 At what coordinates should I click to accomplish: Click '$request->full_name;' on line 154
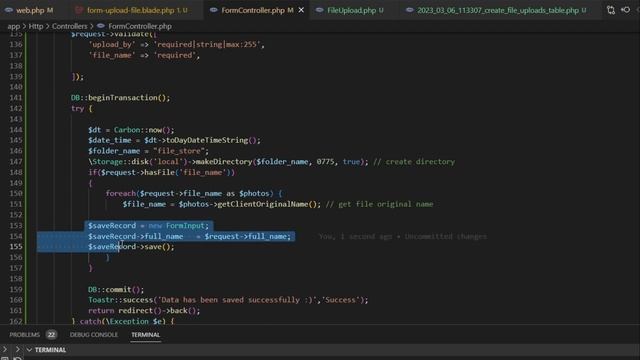point(248,236)
